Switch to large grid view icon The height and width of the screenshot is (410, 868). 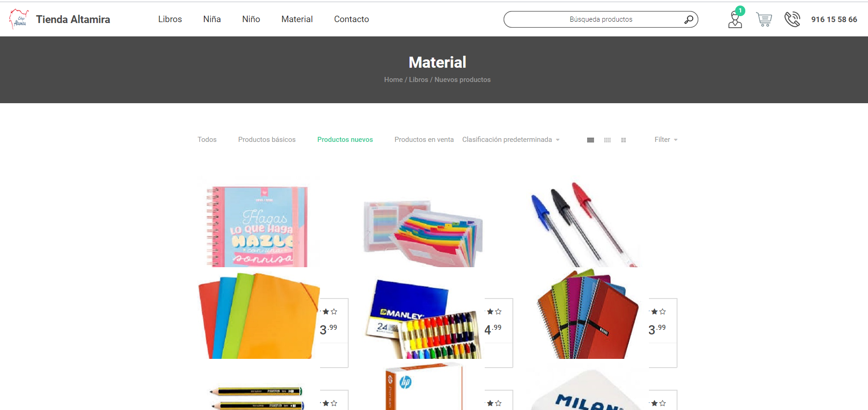click(x=624, y=140)
